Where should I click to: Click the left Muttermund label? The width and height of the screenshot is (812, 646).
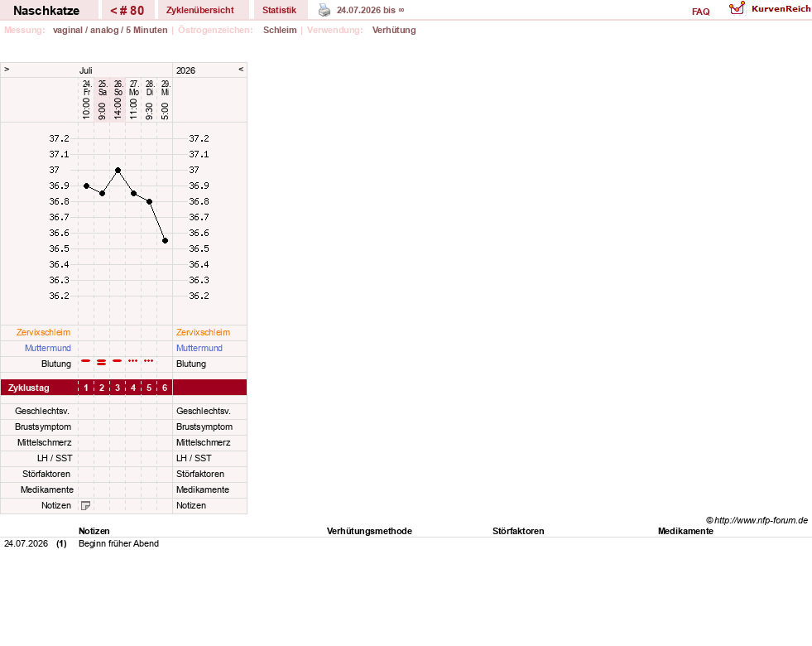tap(48, 348)
